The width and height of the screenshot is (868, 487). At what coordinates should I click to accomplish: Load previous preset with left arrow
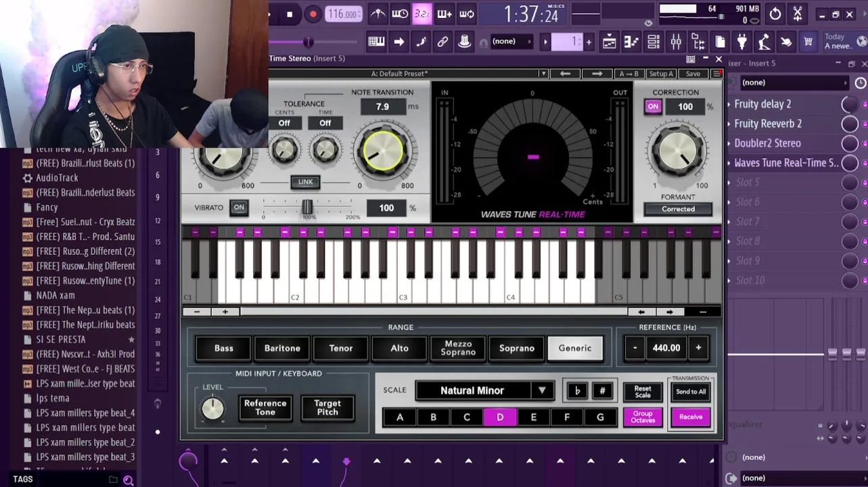[x=566, y=74]
